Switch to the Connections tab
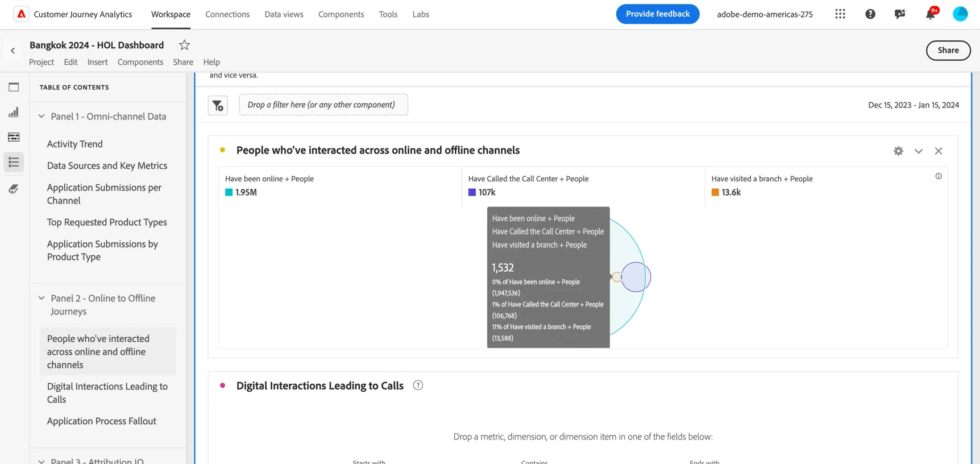This screenshot has width=980, height=464. [227, 14]
